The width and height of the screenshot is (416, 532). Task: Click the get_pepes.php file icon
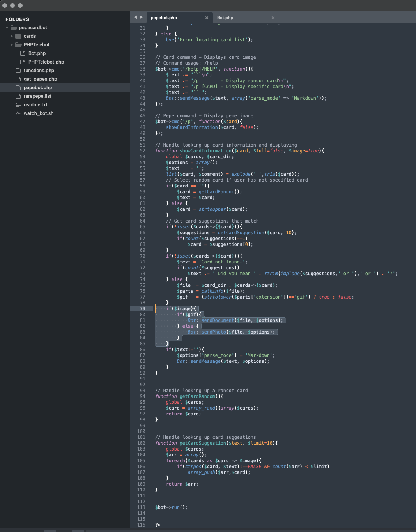(x=18, y=79)
